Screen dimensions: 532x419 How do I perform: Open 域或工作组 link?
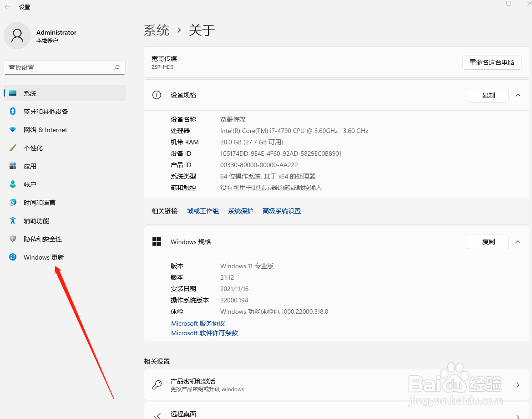203,211
